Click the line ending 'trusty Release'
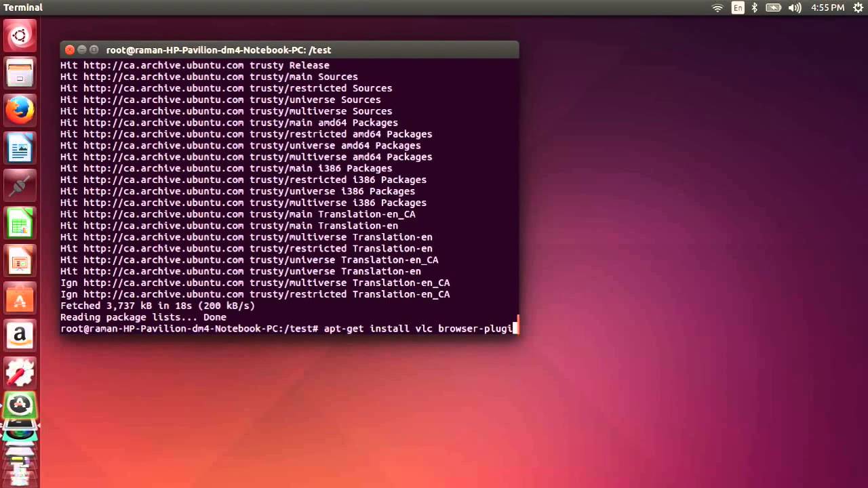Viewport: 868px width, 488px height. [x=195, y=65]
